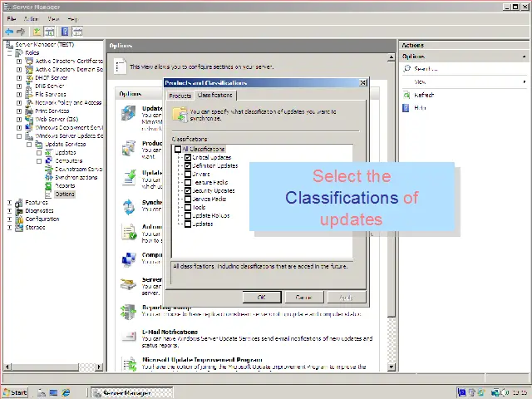Open the File menu

[11, 18]
